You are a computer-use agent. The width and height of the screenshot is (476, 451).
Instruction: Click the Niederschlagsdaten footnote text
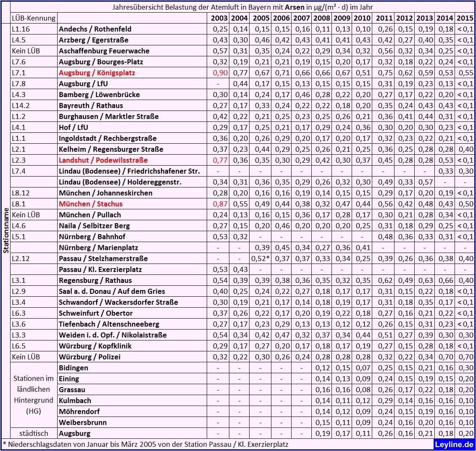pos(145,444)
